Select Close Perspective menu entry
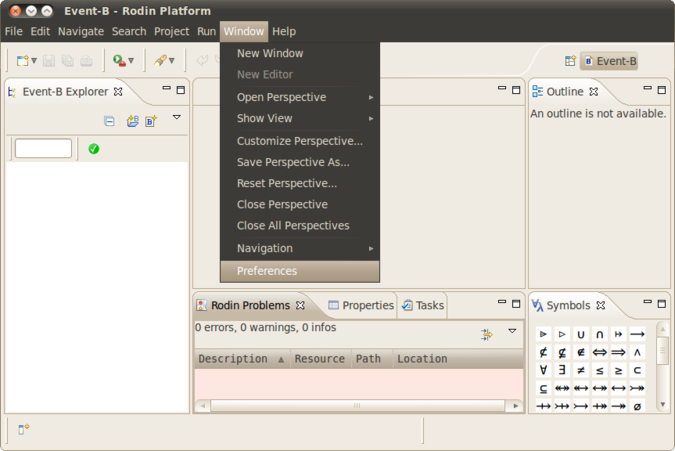Image resolution: width=675 pixels, height=451 pixels. click(x=300, y=204)
